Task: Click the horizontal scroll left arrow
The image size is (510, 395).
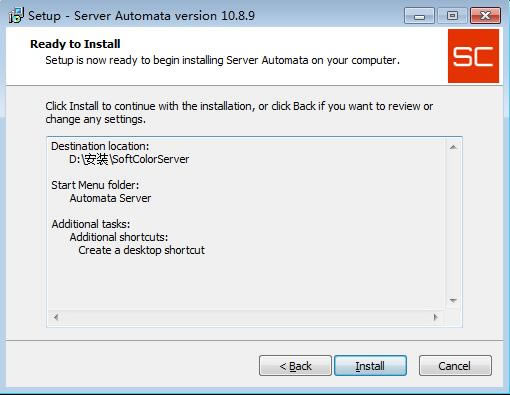Action: tap(56, 317)
